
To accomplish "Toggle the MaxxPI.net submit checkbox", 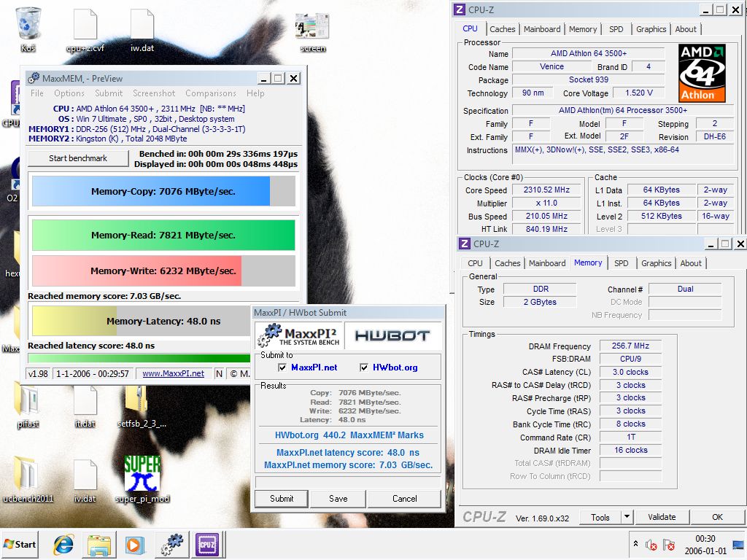I will tap(282, 367).
